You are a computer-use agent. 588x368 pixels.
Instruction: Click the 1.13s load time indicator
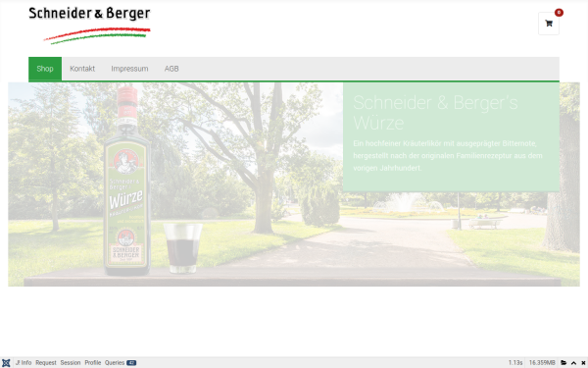[x=515, y=363]
